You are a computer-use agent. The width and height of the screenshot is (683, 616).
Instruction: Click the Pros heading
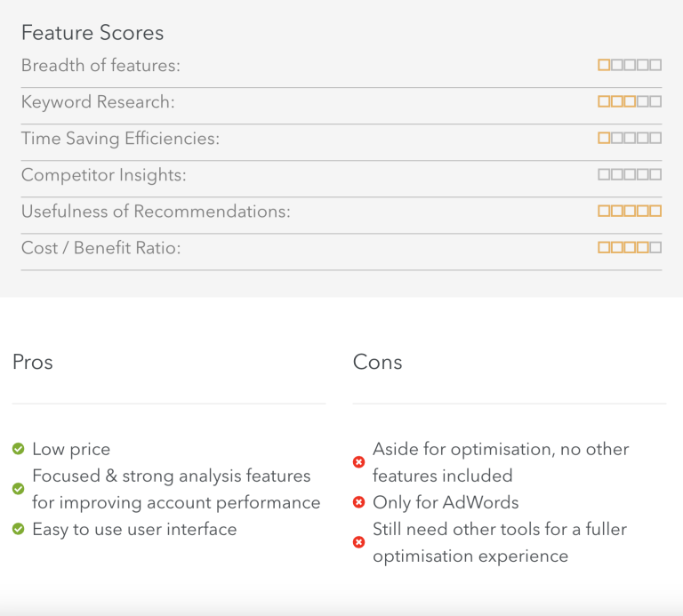click(x=33, y=362)
